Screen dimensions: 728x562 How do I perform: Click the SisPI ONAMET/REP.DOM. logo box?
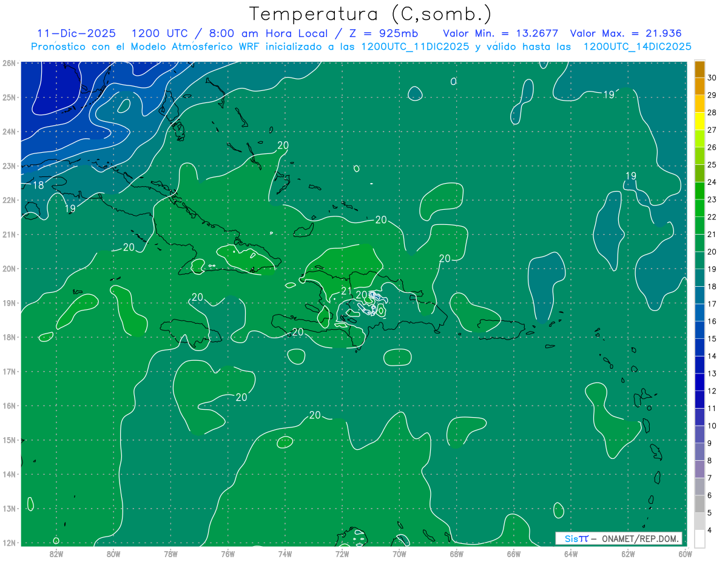click(618, 538)
